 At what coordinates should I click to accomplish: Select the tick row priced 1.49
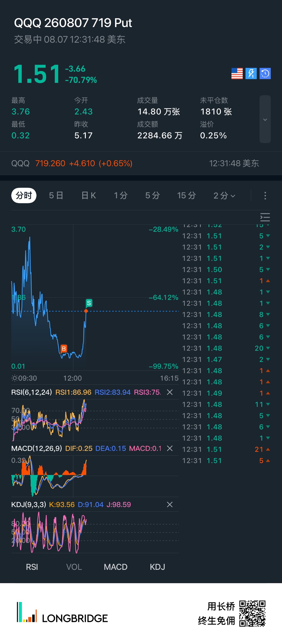pos(226,393)
